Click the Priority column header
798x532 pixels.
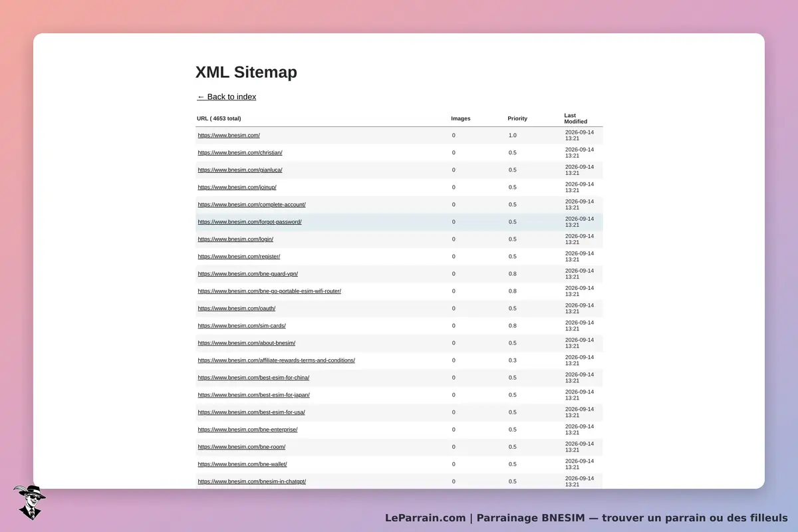point(517,119)
